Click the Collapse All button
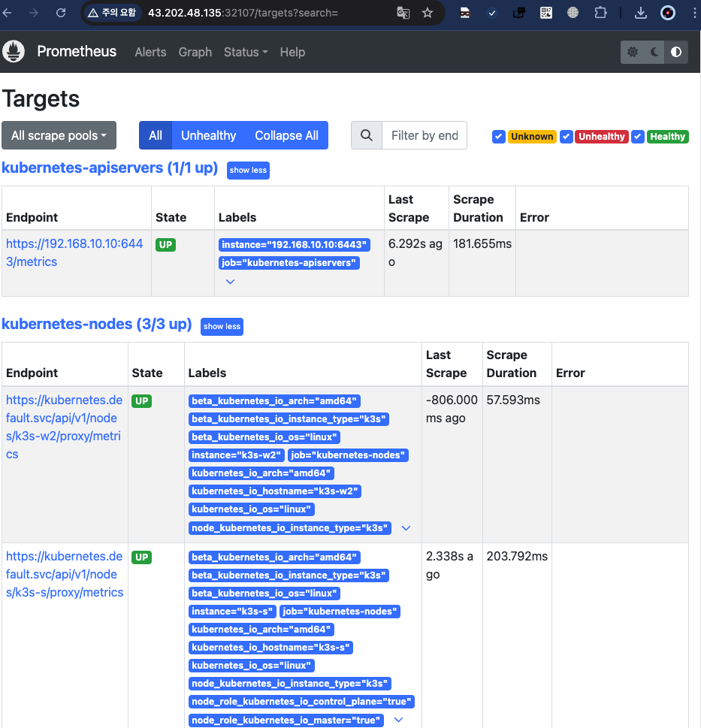 286,135
